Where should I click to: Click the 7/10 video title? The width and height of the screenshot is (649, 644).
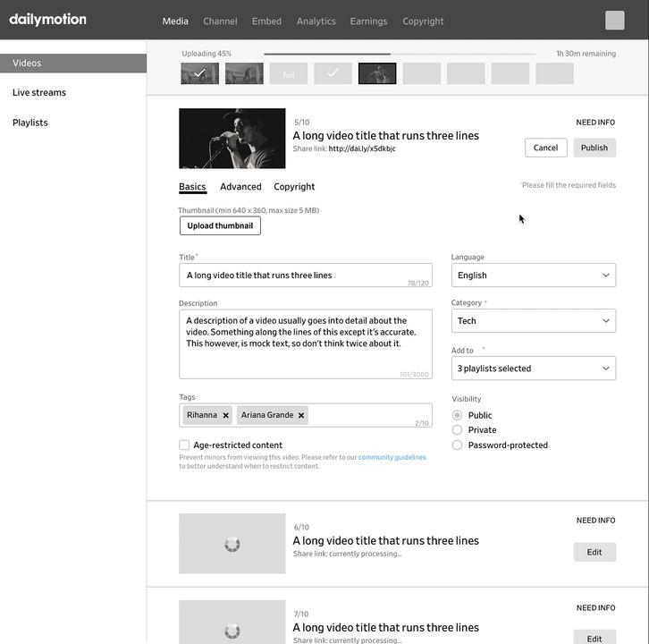click(x=386, y=628)
